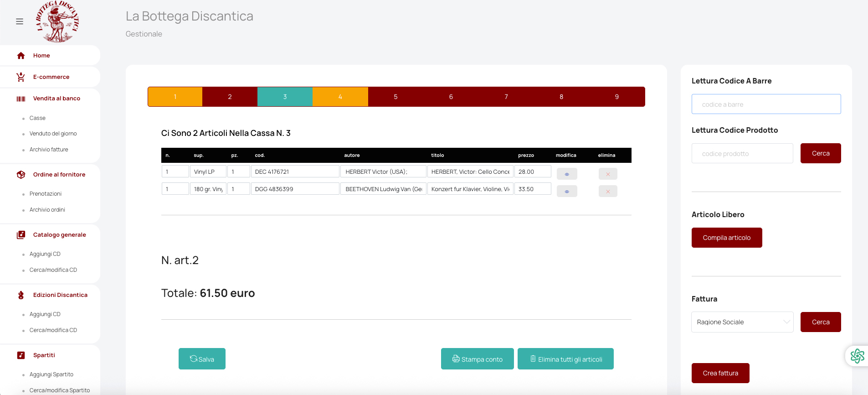Image resolution: width=868 pixels, height=395 pixels.
Task: Open Venduto del giorno in sidebar
Action: tap(53, 134)
